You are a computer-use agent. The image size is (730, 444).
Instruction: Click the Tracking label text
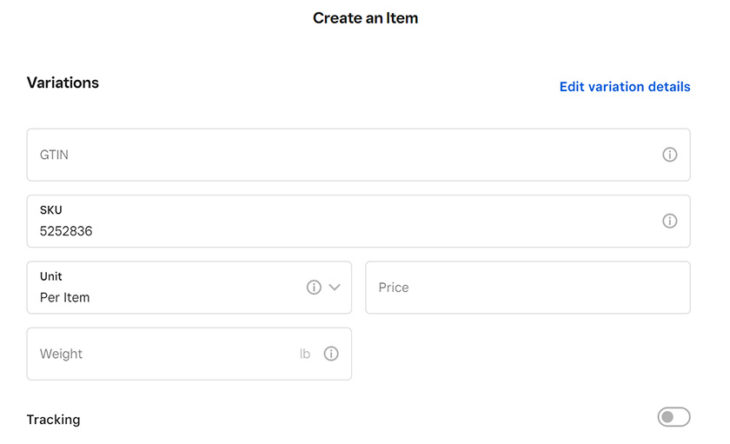[x=53, y=420]
